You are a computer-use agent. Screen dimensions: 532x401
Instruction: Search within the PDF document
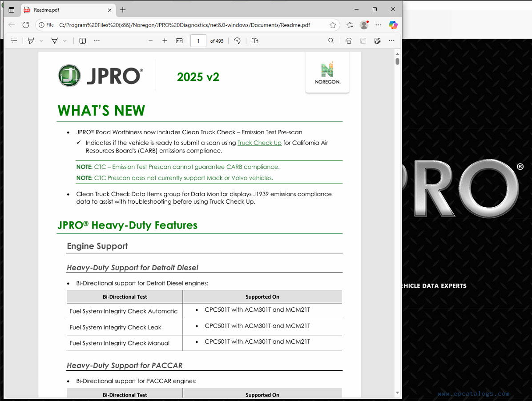(x=331, y=40)
